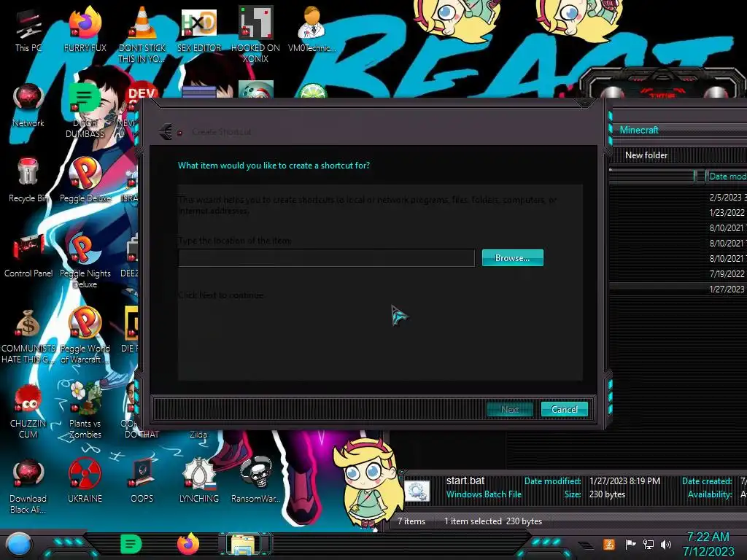Open the OOPS desktop shortcut

[142, 481]
